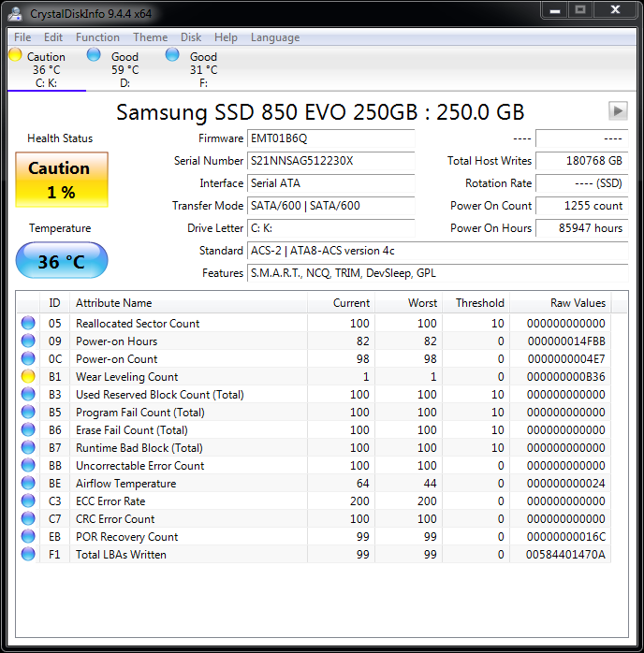Click the Power On Hours value 85947 hours
This screenshot has width=644, height=653.
click(582, 228)
